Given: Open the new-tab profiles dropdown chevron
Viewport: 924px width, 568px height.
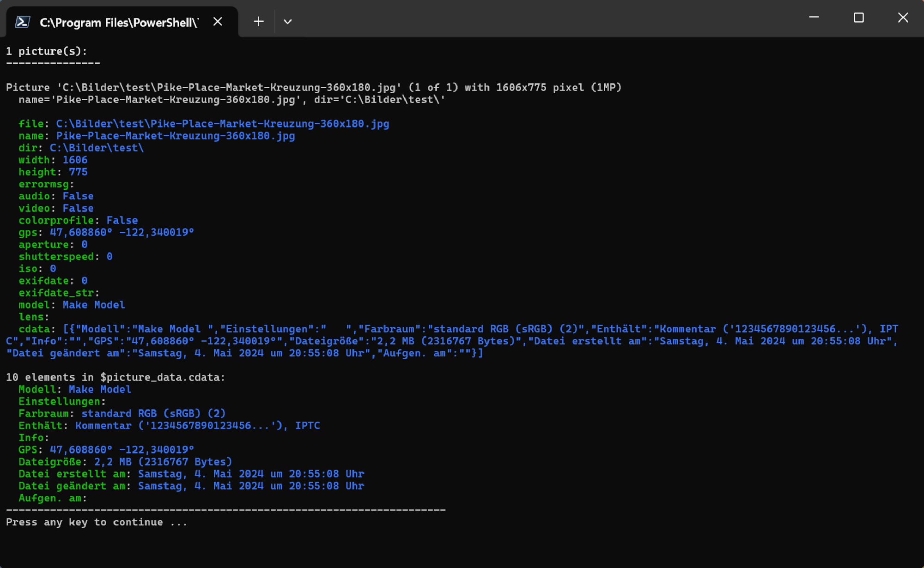Looking at the screenshot, I should coord(287,22).
